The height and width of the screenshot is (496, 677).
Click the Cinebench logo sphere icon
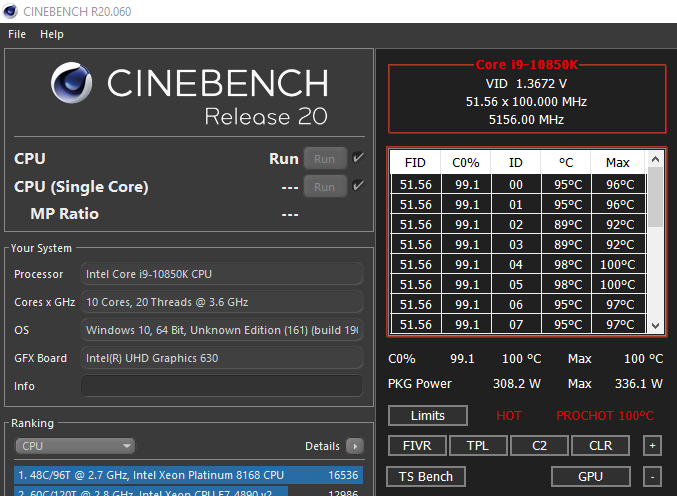click(71, 82)
